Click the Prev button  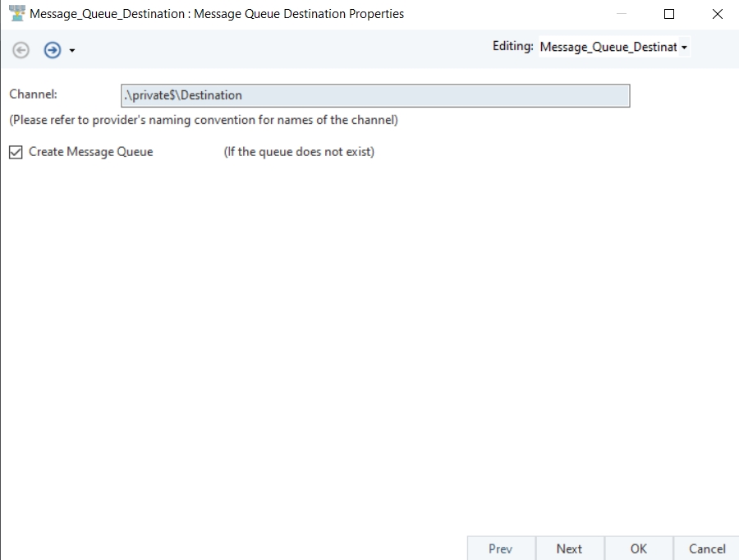tap(501, 549)
